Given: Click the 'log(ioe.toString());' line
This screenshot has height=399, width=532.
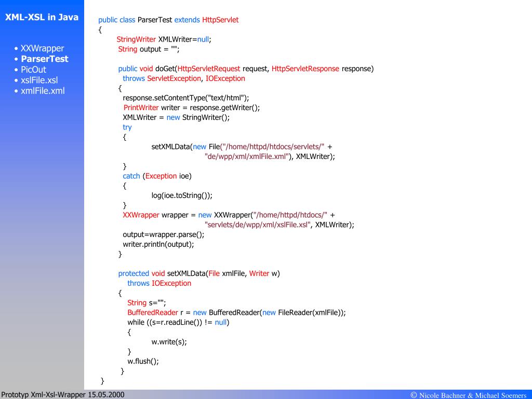Looking at the screenshot, I should click(182, 195).
